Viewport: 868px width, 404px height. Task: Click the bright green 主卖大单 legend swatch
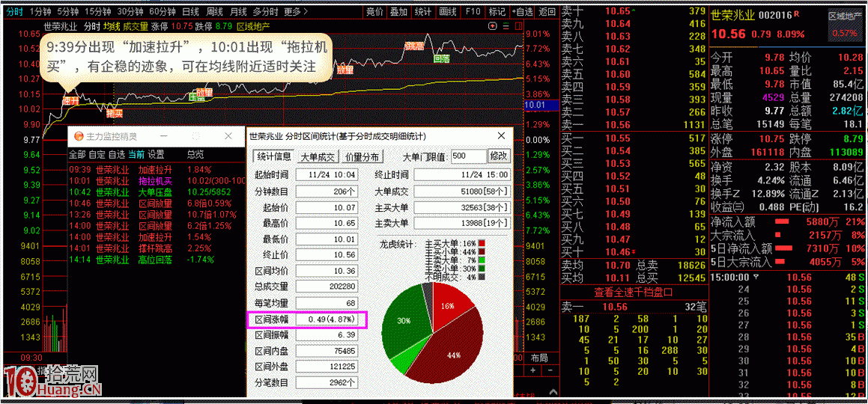482,260
